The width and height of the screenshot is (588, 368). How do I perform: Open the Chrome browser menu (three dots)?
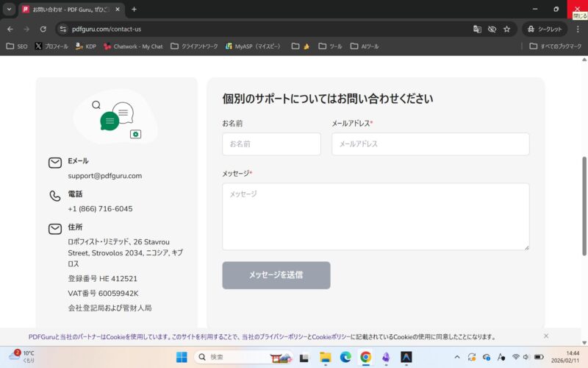[x=578, y=29]
